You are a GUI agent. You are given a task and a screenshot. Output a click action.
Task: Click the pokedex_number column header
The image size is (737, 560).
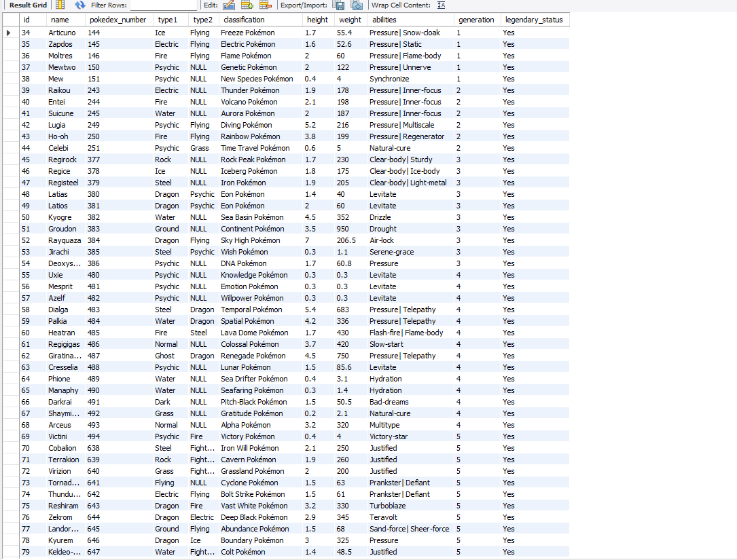pyautogui.click(x=119, y=20)
